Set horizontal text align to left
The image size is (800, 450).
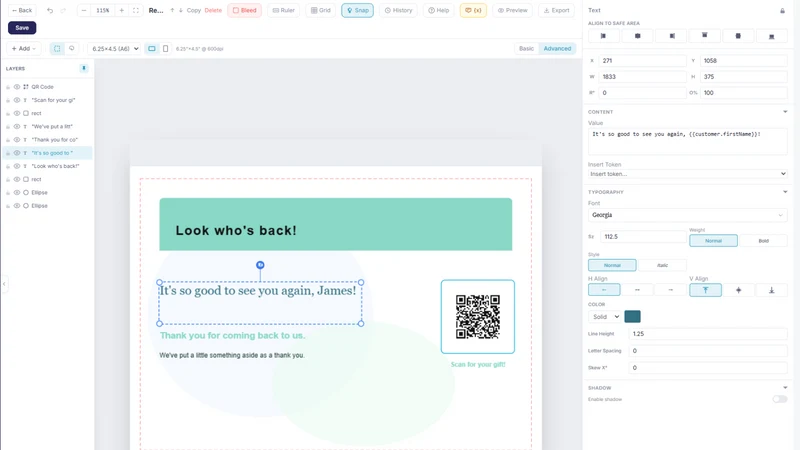(604, 290)
